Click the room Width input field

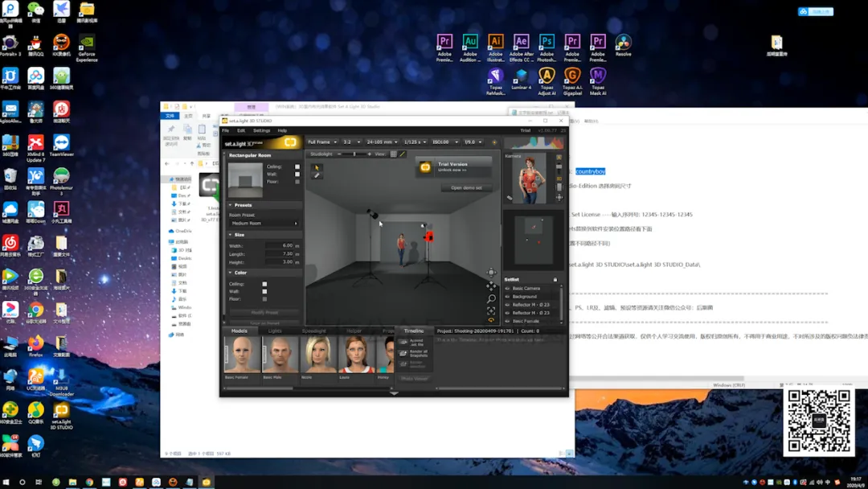coord(280,245)
